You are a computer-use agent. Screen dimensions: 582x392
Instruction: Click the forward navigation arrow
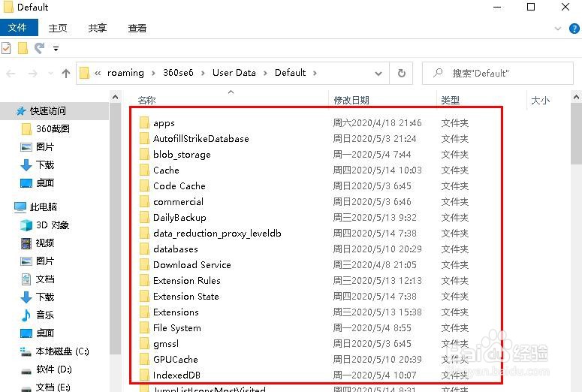tap(32, 74)
